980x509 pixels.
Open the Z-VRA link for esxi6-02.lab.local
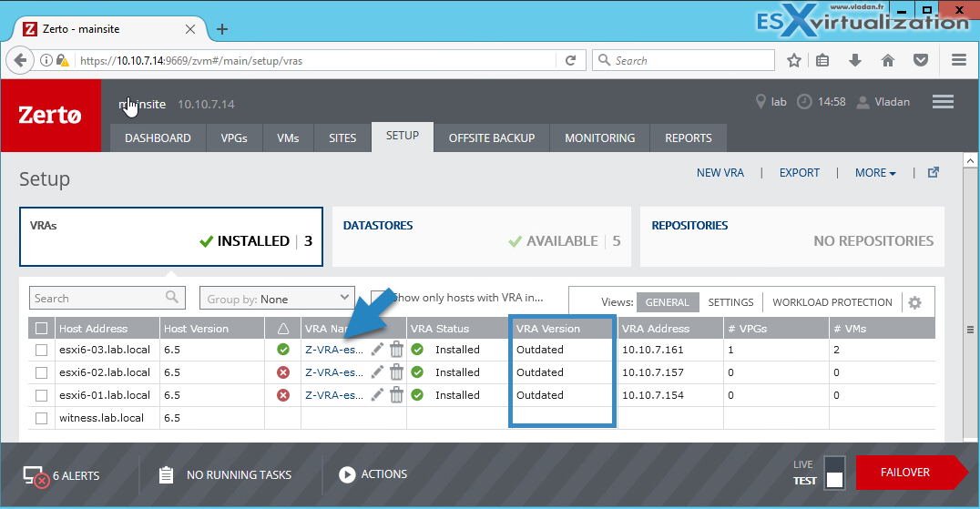(333, 372)
